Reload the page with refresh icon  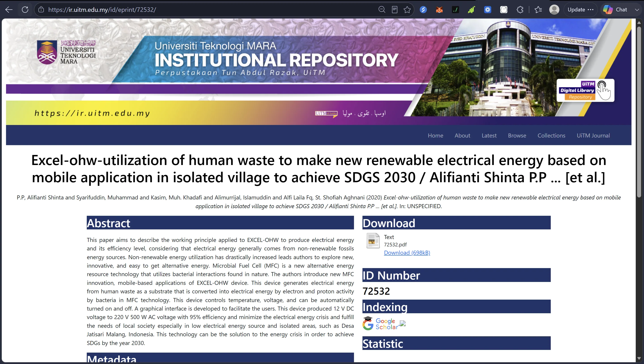(x=25, y=10)
